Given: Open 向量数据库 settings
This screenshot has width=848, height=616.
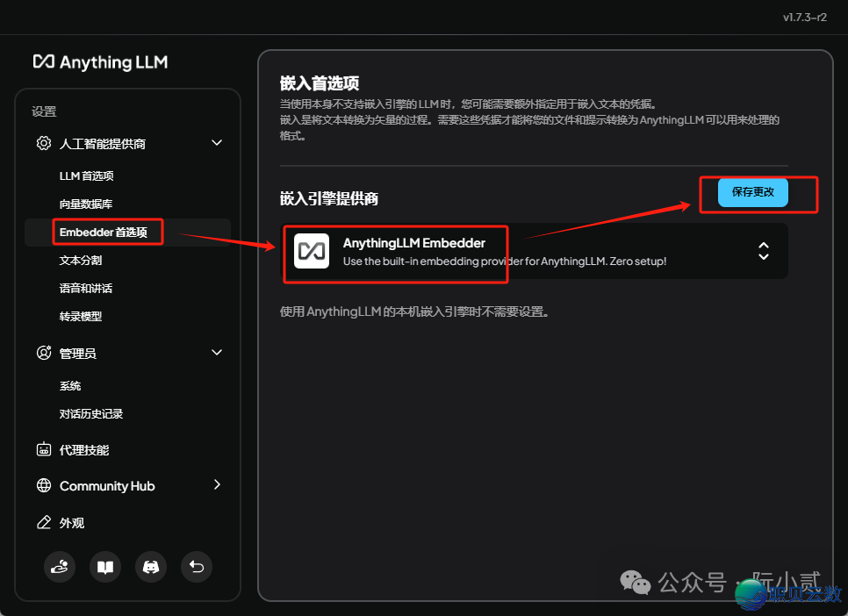Looking at the screenshot, I should 82,204.
